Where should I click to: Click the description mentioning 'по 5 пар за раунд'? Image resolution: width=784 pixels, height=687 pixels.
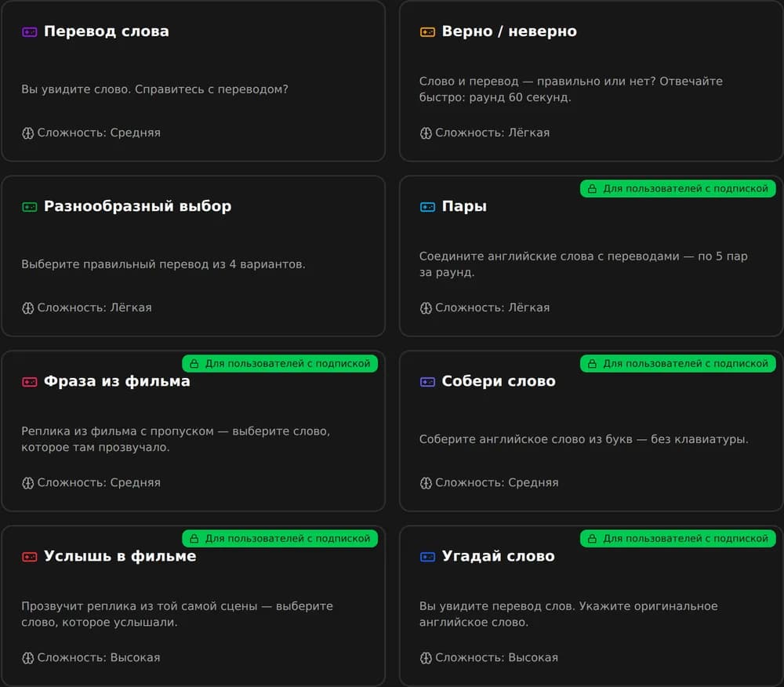(x=583, y=264)
